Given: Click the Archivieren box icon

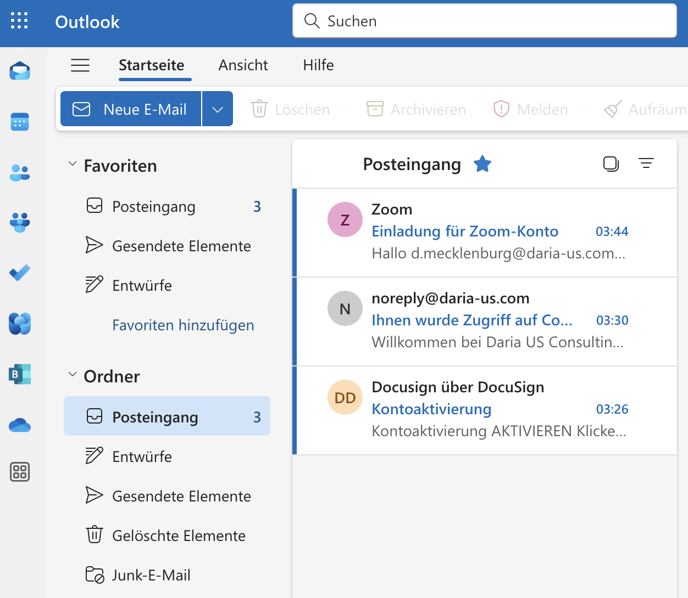Looking at the screenshot, I should [375, 109].
